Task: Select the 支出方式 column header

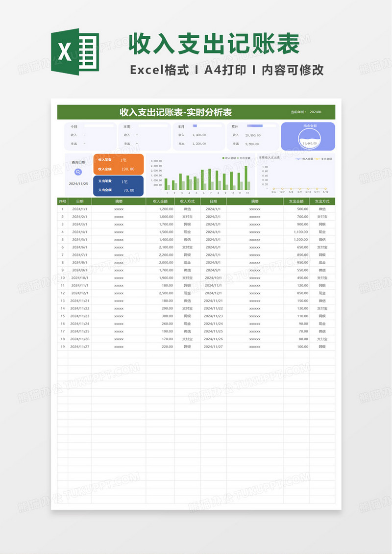Action: pyautogui.click(x=322, y=201)
